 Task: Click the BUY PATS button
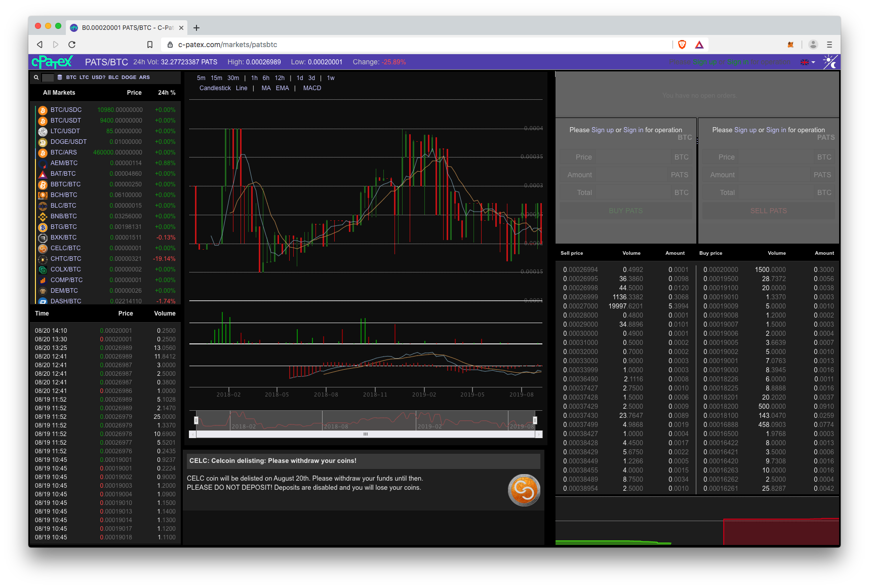coord(626,211)
